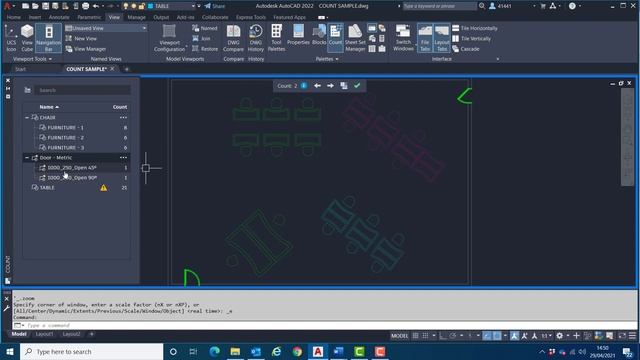Select FURNITURE - 3 row
640x360 pixels.
(77, 147)
